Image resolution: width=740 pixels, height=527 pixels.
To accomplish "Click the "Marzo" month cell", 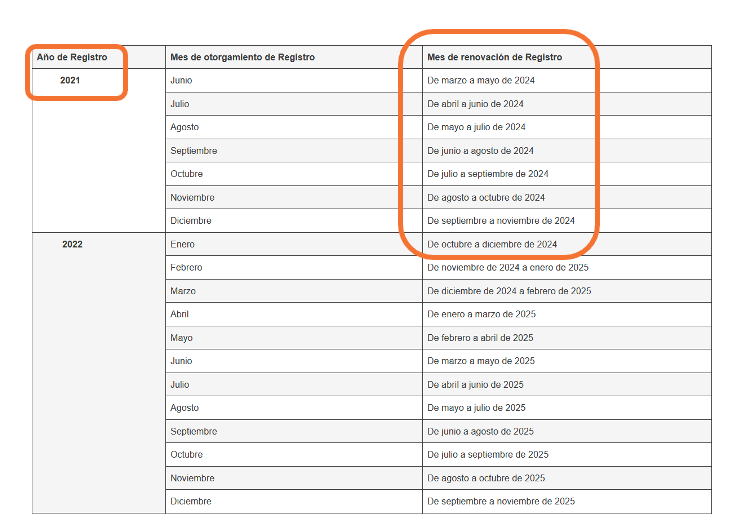I will tap(183, 291).
